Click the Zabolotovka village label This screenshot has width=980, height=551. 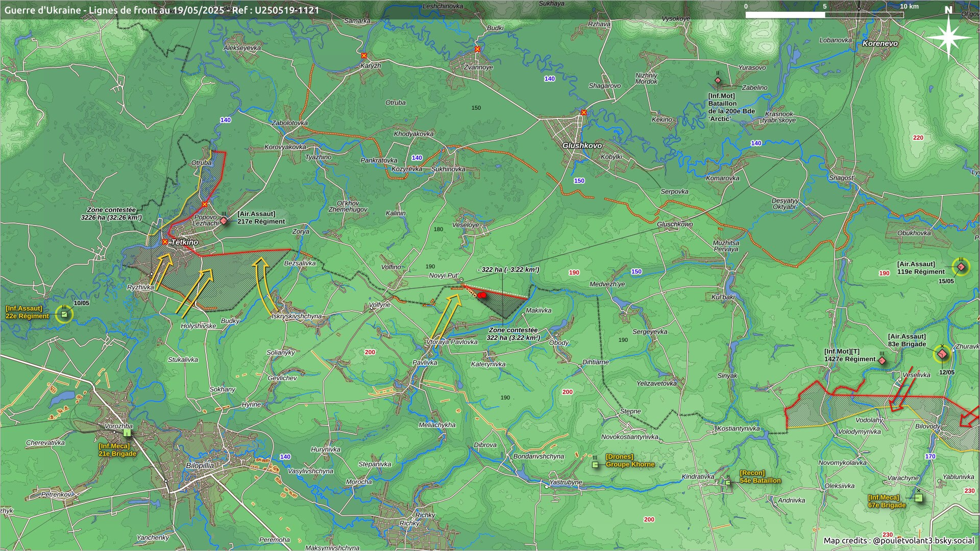click(x=289, y=123)
